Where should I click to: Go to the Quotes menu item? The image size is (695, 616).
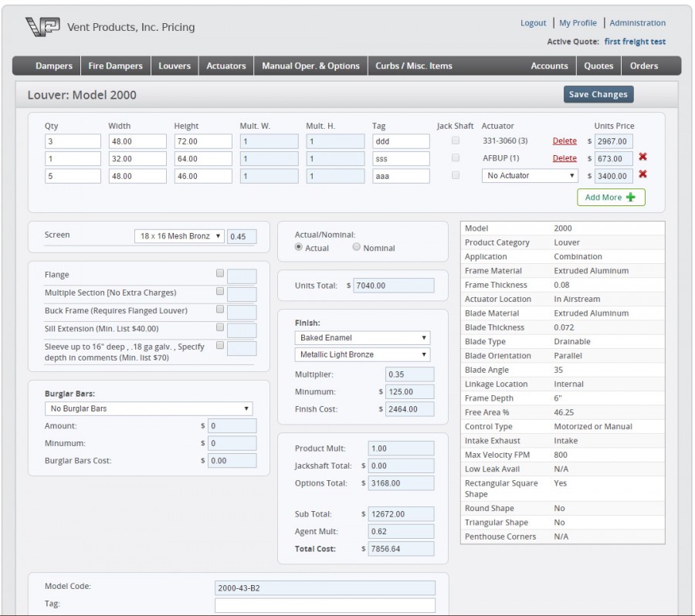click(x=598, y=66)
